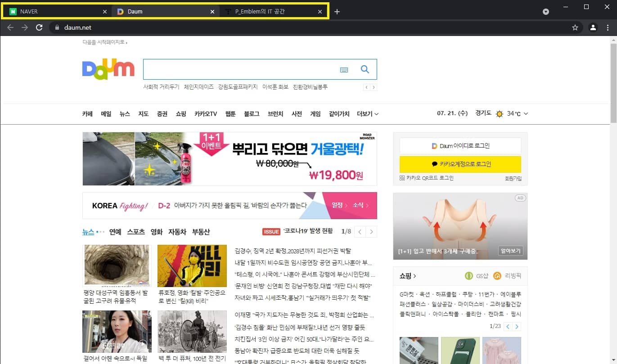Click the Daum logo
This screenshot has height=364, width=617.
[108, 68]
